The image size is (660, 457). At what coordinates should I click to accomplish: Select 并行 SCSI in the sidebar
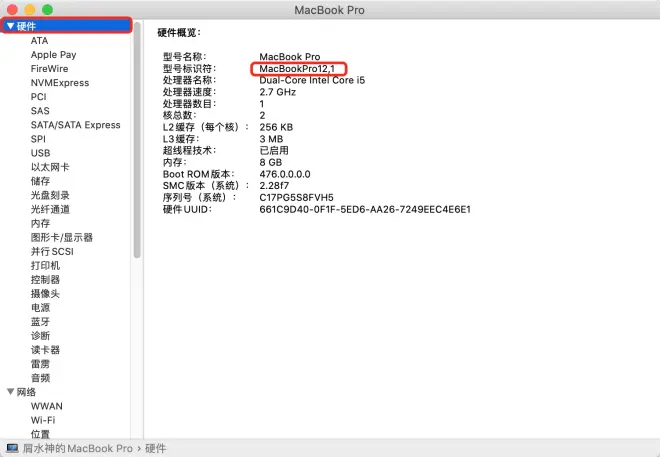pyautogui.click(x=52, y=251)
